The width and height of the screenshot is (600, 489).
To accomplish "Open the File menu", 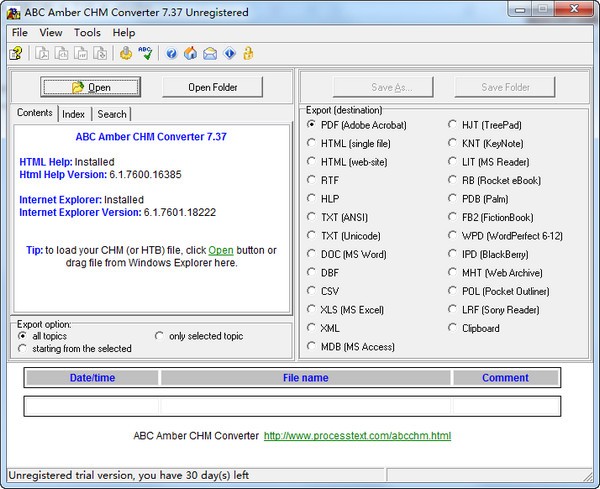I will pyautogui.click(x=20, y=33).
